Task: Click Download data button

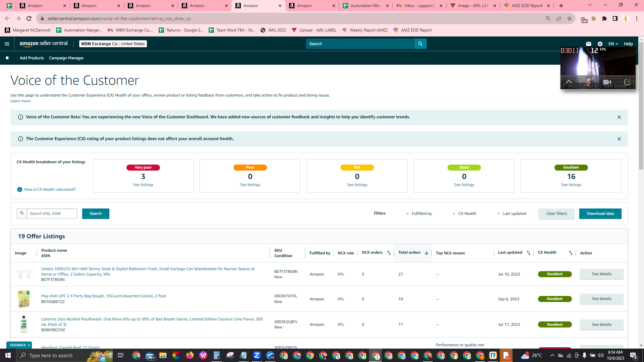Action: coord(600,214)
